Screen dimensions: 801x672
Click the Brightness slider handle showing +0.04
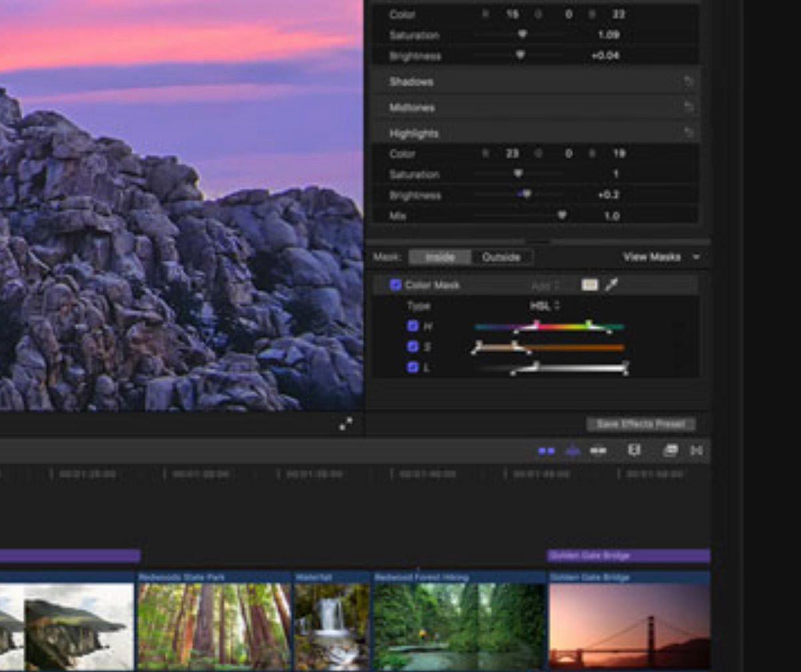click(520, 55)
